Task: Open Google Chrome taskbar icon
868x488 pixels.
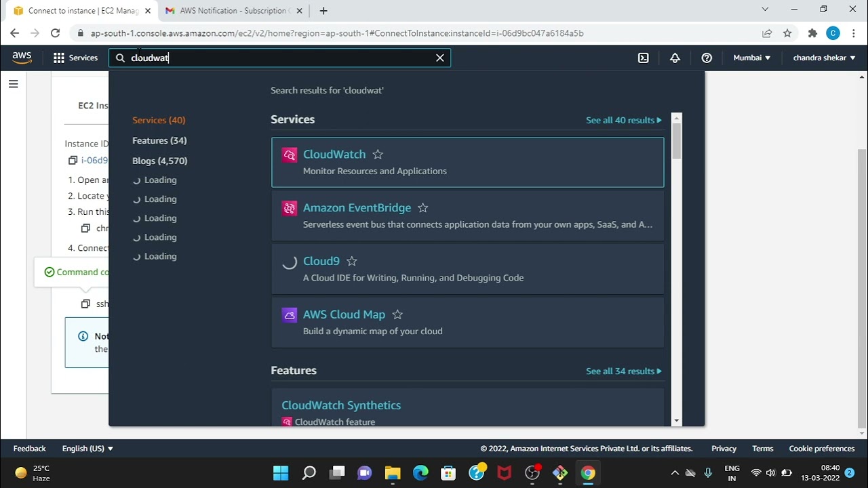Action: coord(588,473)
